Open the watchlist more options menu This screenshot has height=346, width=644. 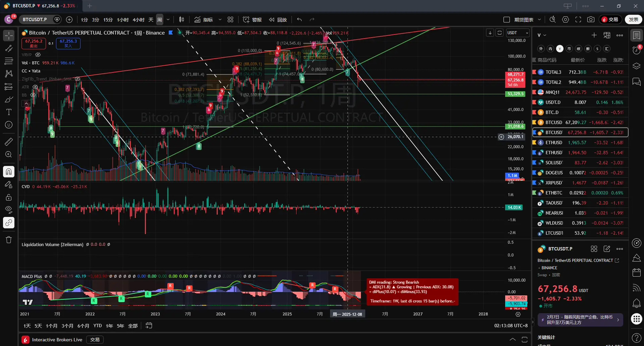620,35
